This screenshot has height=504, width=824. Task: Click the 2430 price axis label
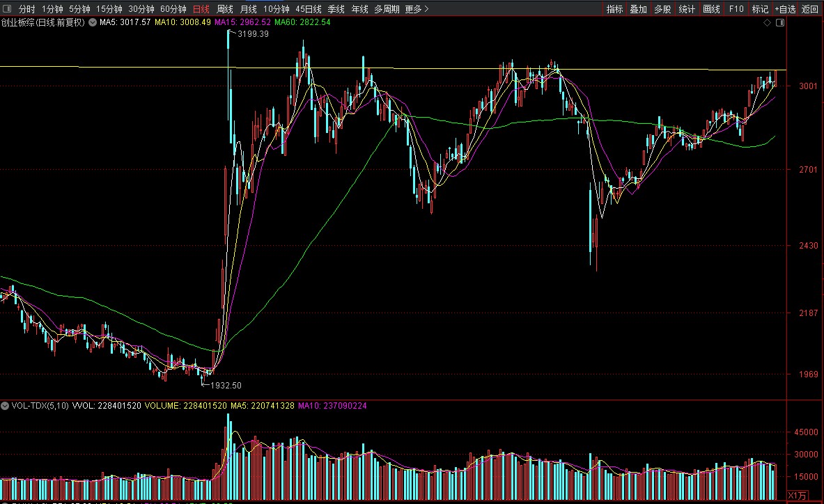tap(808, 246)
